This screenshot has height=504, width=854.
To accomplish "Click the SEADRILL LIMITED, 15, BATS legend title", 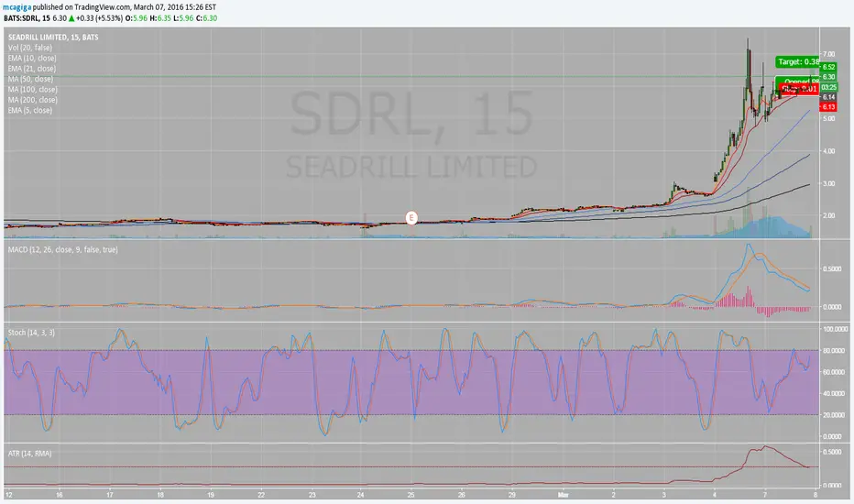I will click(x=53, y=37).
